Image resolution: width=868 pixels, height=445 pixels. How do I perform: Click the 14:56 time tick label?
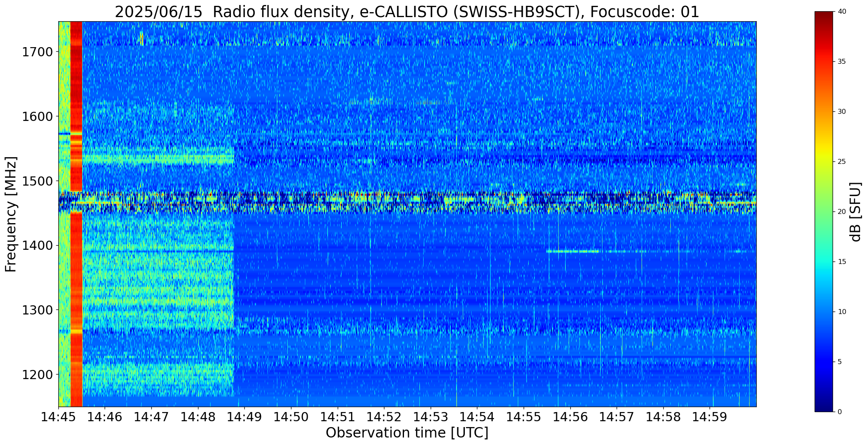(570, 417)
